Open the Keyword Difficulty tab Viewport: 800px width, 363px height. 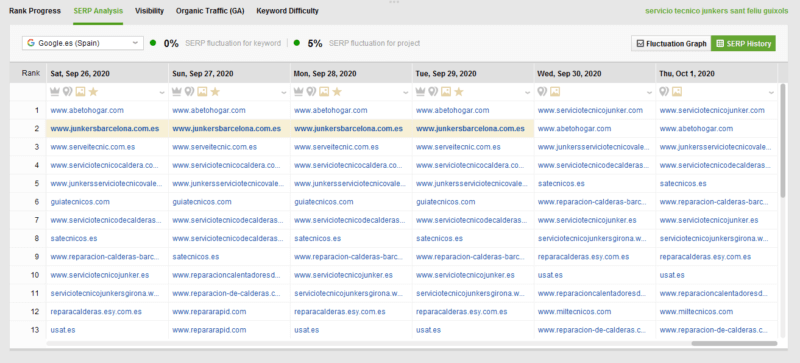tap(287, 11)
